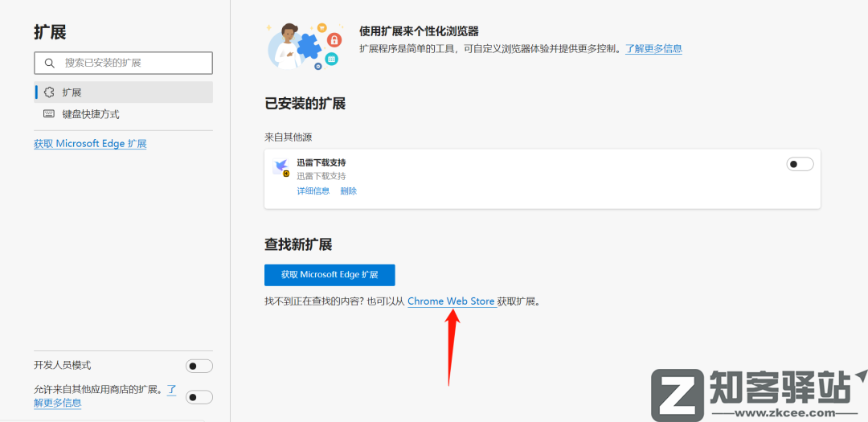The width and height of the screenshot is (868, 422).
Task: Open sidebar link 获取 Microsoft Edge 扩展
Action: coord(90,144)
